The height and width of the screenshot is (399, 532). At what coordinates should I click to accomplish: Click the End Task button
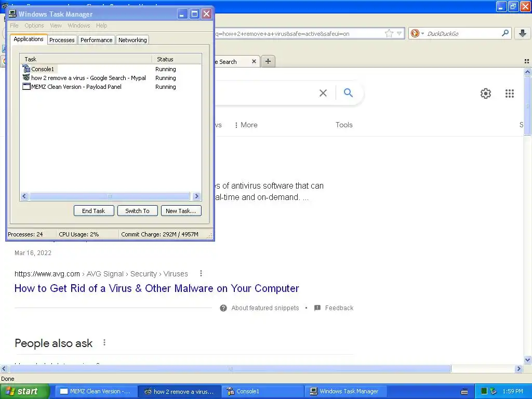[94, 211]
